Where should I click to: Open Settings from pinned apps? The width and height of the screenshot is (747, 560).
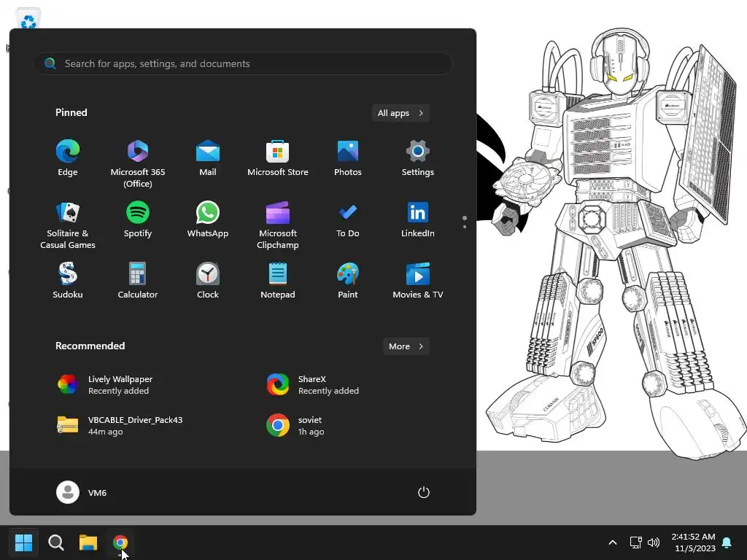coord(418,158)
